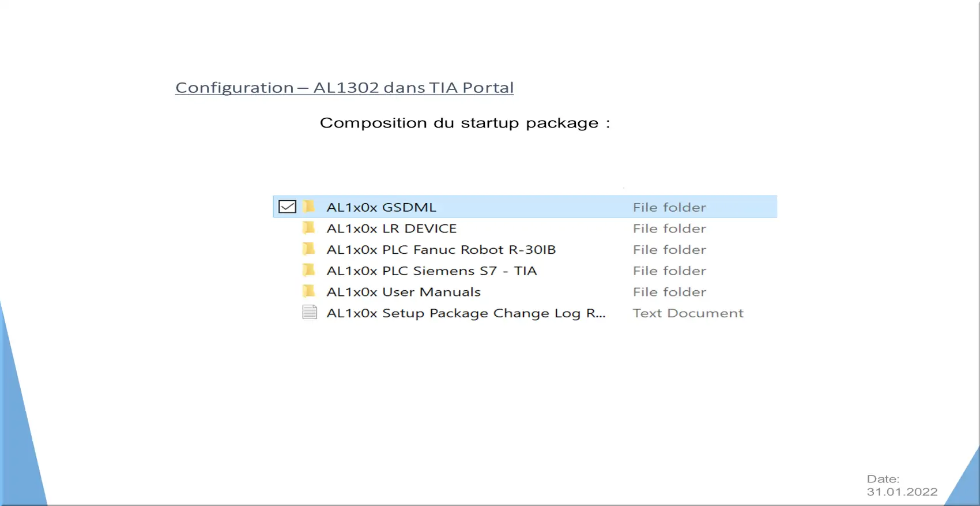Select the AL1x0x GSDML folder name
Viewport: 980px width, 506px height.
coord(382,207)
